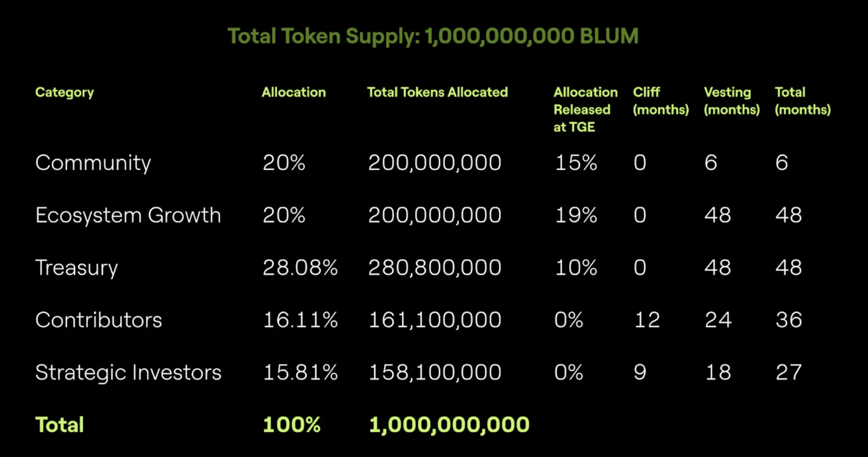Select the Community row label

[x=93, y=163]
